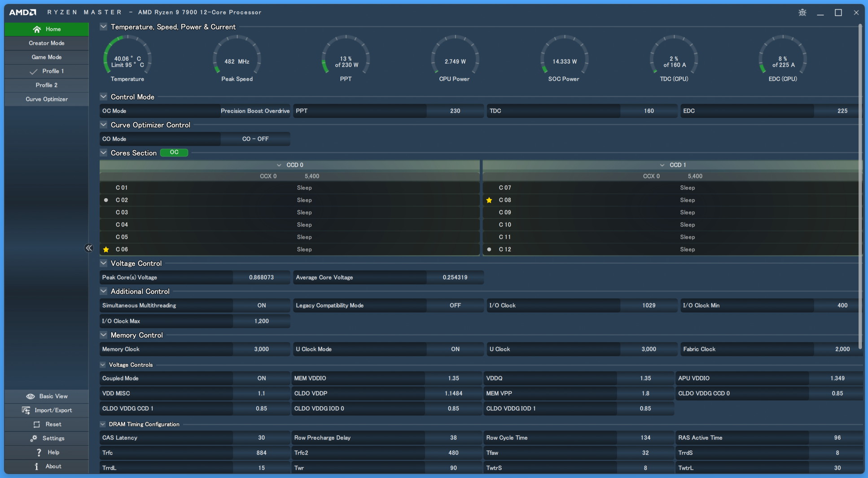
Task: Click the Import/Export icon
Action: pos(26,410)
